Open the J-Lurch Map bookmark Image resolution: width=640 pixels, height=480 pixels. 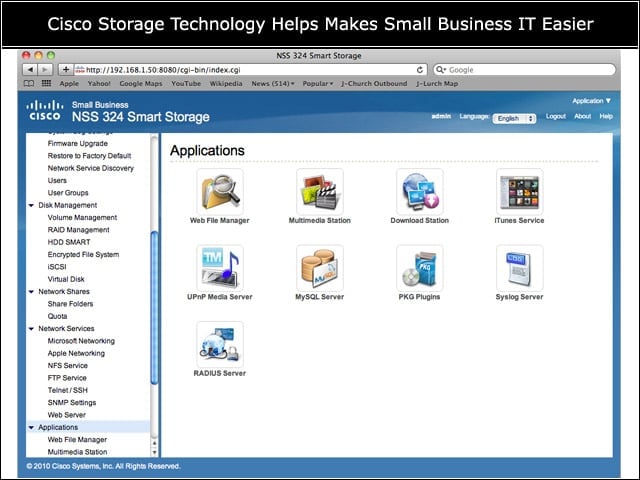click(x=437, y=83)
